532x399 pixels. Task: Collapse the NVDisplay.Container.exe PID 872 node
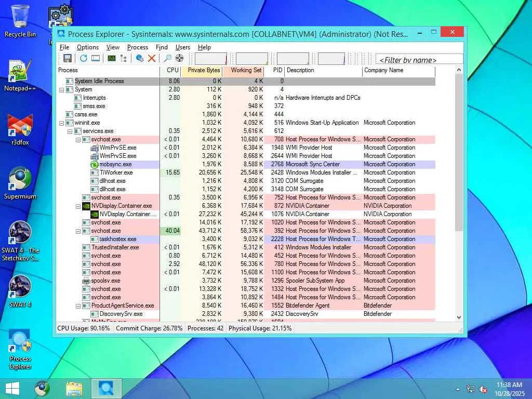(x=78, y=206)
